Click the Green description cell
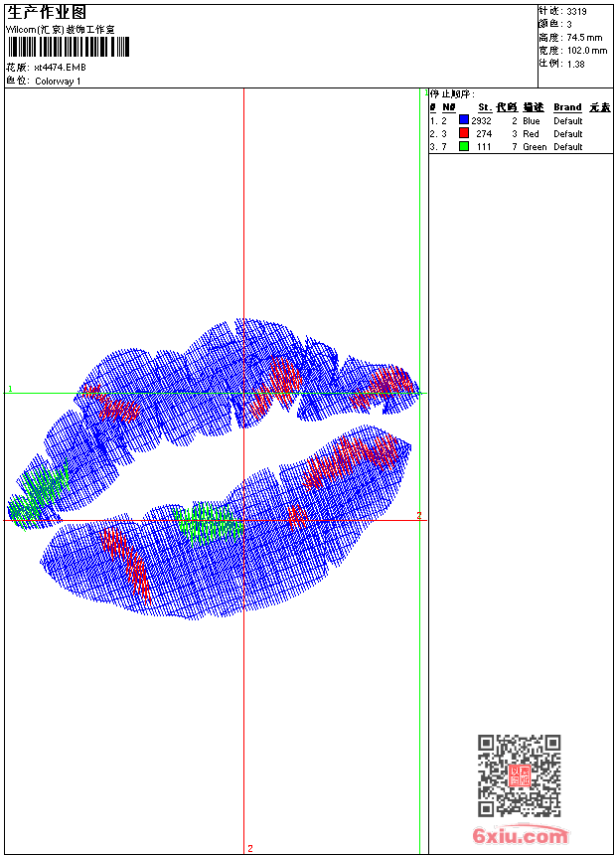This screenshot has height=855, width=616. click(x=535, y=147)
